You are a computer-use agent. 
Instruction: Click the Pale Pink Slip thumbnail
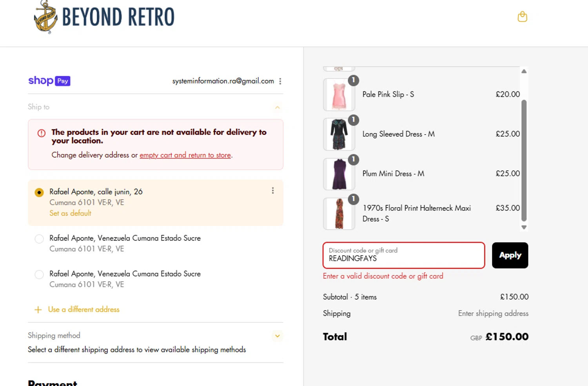339,95
